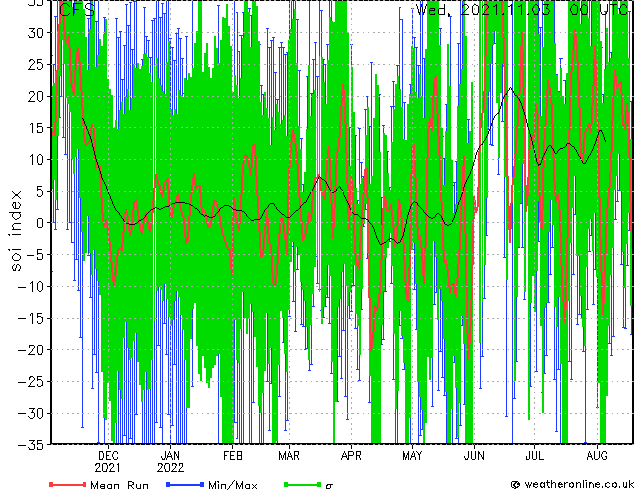
Task: Click the CFS model label
Action: 77,9
